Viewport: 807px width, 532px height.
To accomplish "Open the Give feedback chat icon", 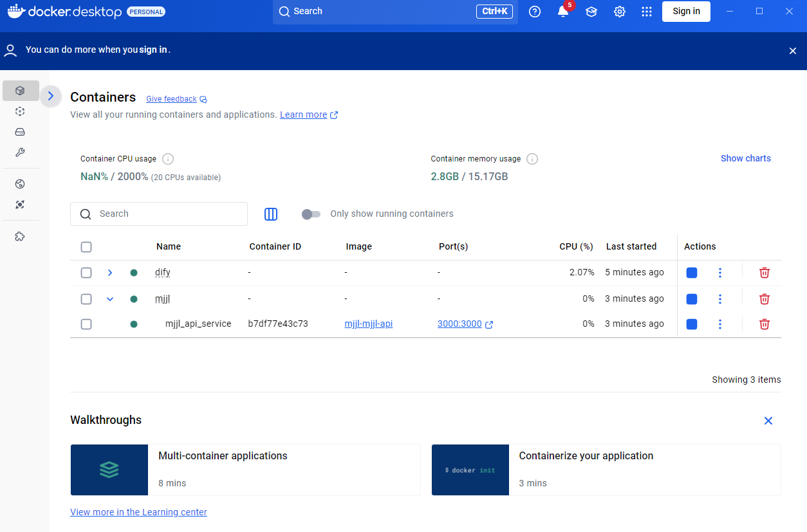I will [203, 100].
